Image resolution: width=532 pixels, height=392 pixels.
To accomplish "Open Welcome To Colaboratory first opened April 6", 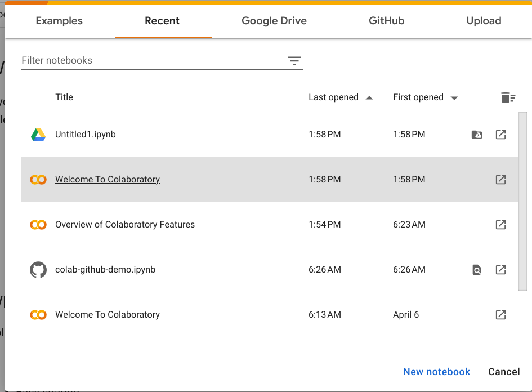I will point(108,315).
